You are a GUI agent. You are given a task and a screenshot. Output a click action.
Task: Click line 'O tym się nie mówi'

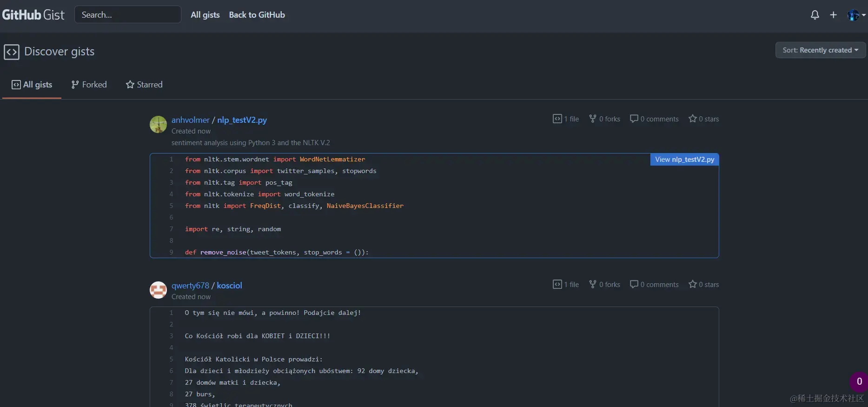(273, 313)
